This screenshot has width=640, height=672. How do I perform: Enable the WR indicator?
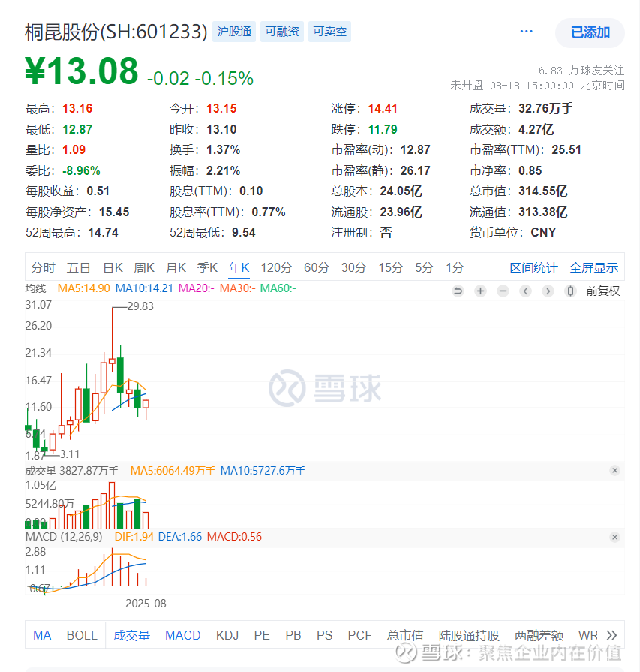pyautogui.click(x=588, y=635)
